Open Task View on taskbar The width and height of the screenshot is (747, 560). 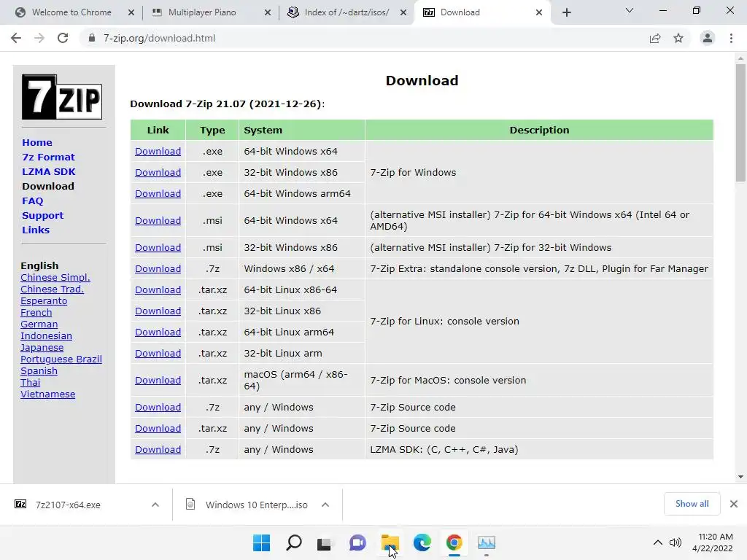(x=324, y=542)
